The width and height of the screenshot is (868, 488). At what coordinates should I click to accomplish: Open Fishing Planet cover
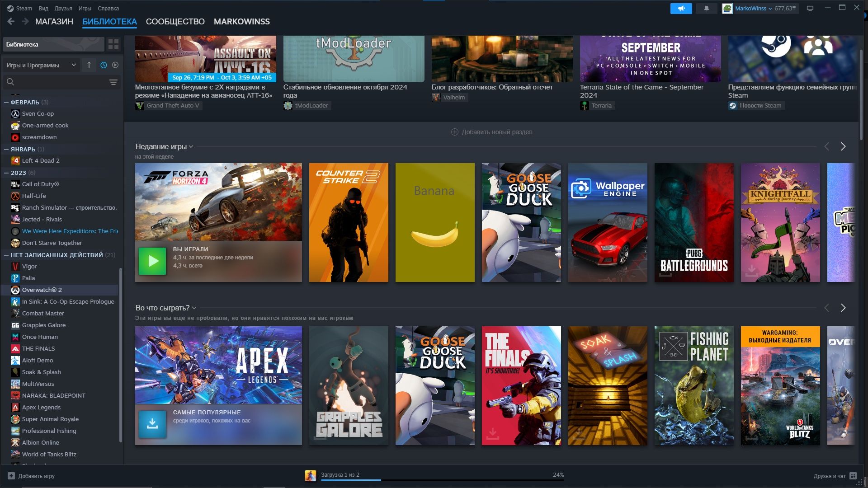coord(694,385)
